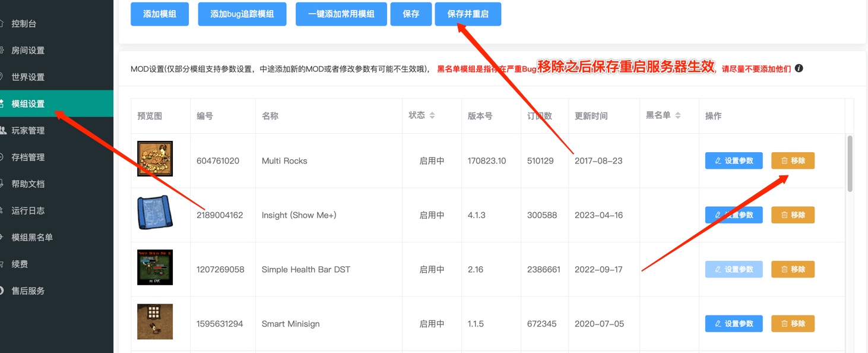Remove the Smart Minisign mod
Screen dimensions: 868x353
pyautogui.click(x=793, y=324)
